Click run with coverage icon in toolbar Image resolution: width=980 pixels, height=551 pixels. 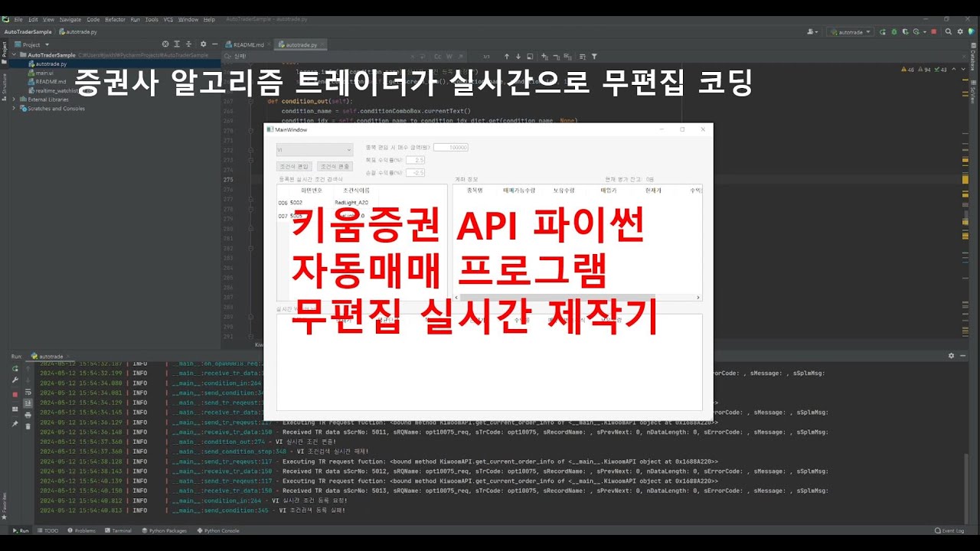(x=904, y=32)
